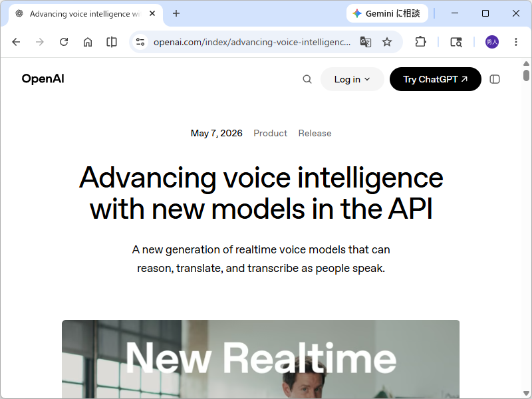Click the Advancing voice intelligence headline
The image size is (532, 399).
pyautogui.click(x=261, y=193)
